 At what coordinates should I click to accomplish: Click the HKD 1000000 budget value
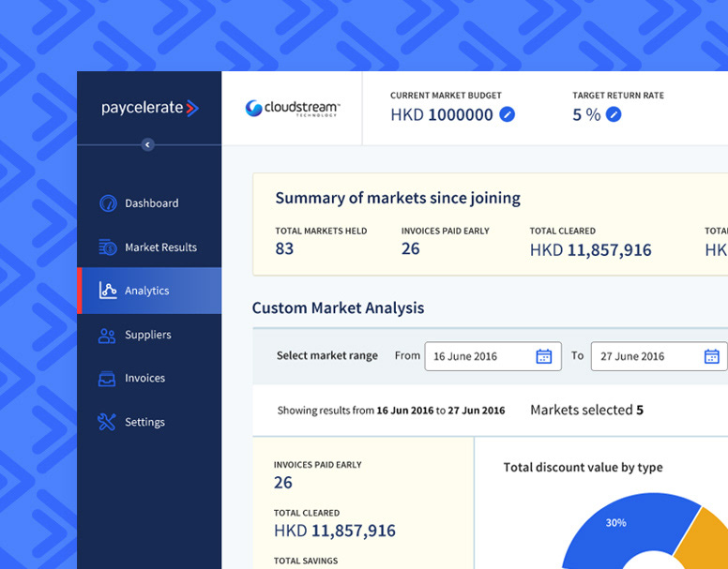(x=442, y=114)
